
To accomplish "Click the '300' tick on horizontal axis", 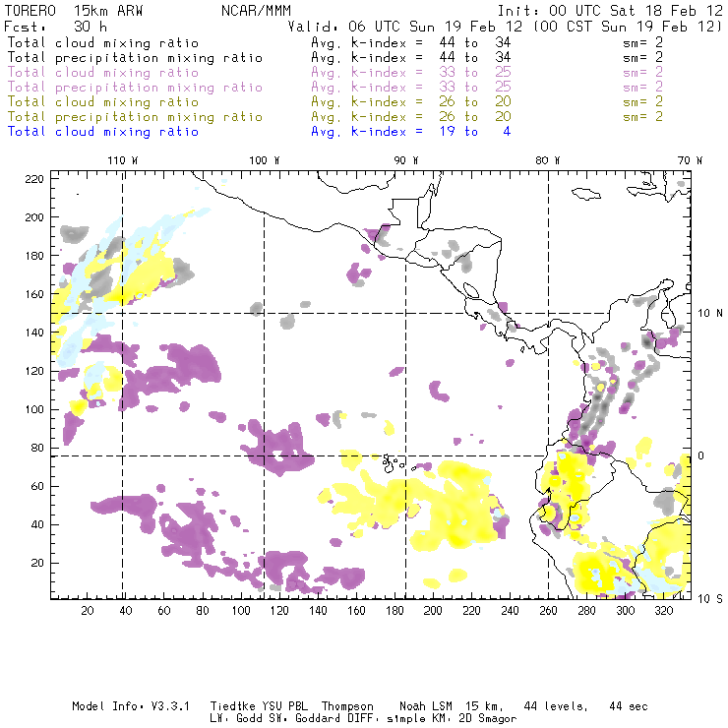I will pyautogui.click(x=626, y=611).
